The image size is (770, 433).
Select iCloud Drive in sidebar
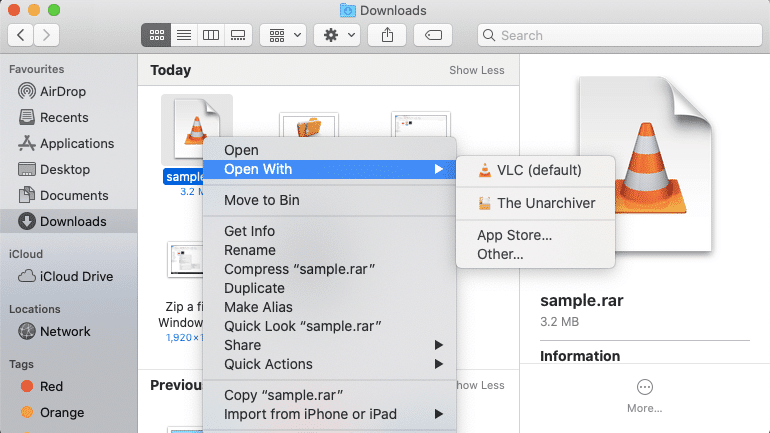point(76,276)
